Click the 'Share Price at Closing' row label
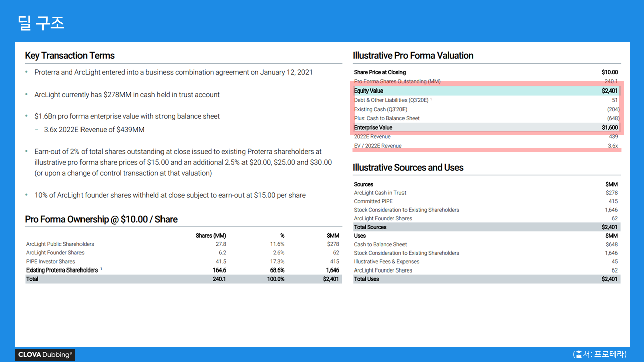 click(x=379, y=72)
